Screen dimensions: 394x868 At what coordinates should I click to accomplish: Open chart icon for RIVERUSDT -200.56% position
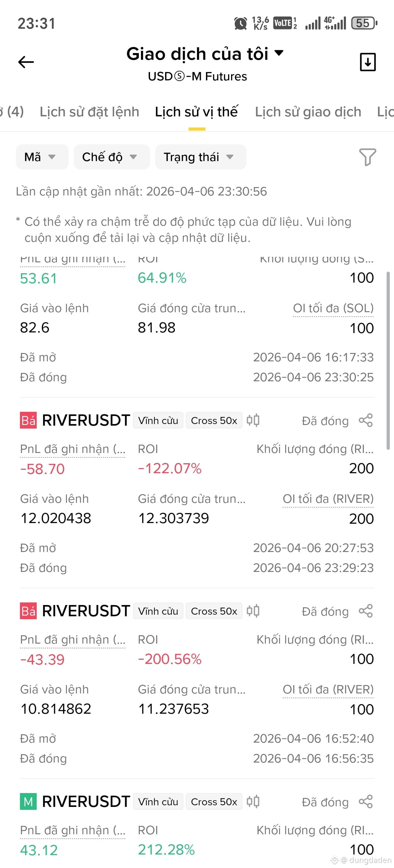253,611
